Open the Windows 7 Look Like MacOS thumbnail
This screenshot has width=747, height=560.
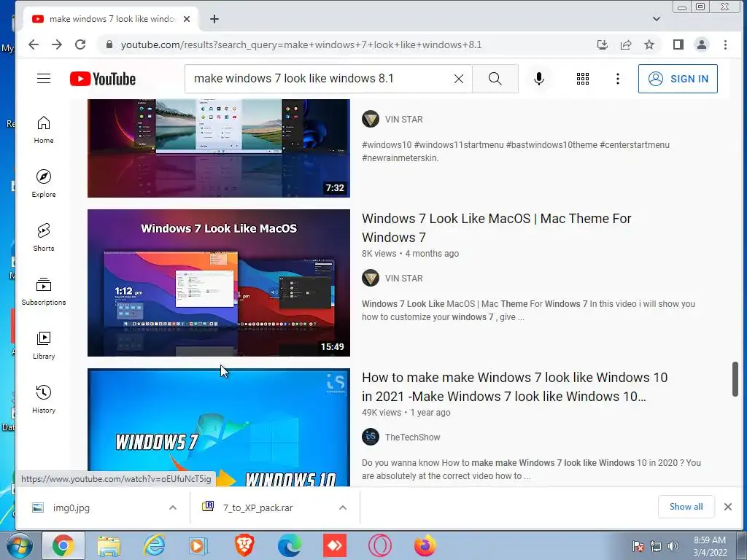pyautogui.click(x=219, y=283)
